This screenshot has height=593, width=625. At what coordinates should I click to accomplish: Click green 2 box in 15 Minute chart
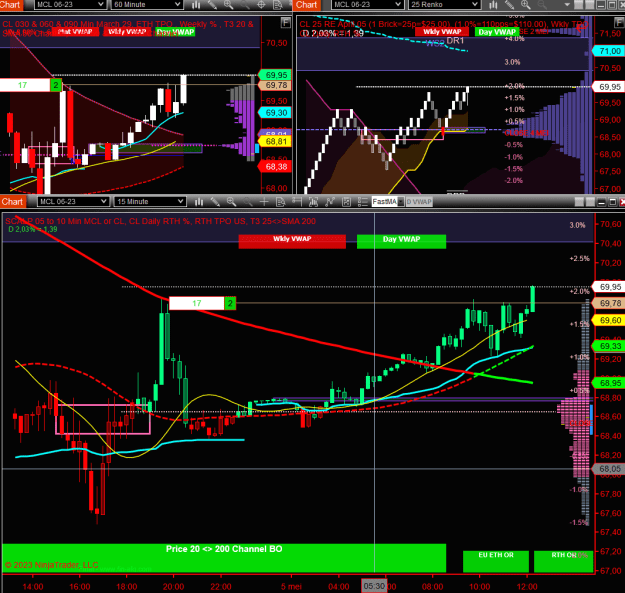(230, 303)
